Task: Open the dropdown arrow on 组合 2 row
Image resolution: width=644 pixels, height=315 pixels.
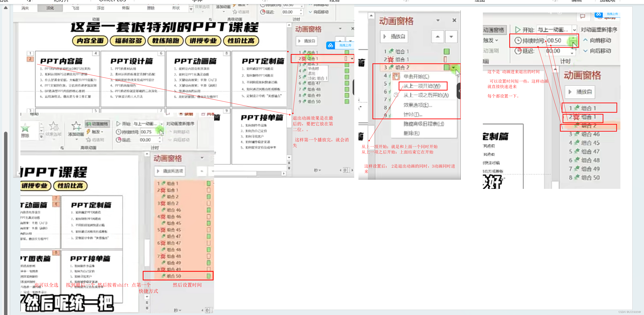Action: pyautogui.click(x=453, y=67)
